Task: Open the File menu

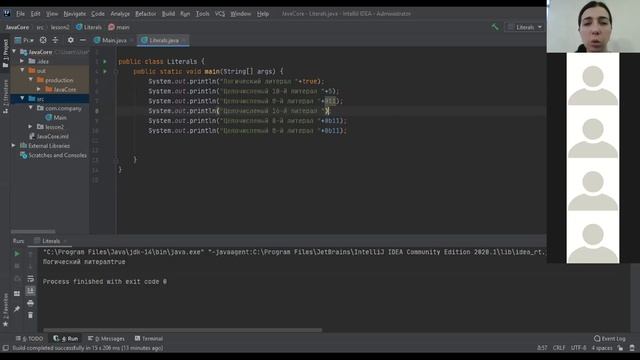Action: [20, 14]
